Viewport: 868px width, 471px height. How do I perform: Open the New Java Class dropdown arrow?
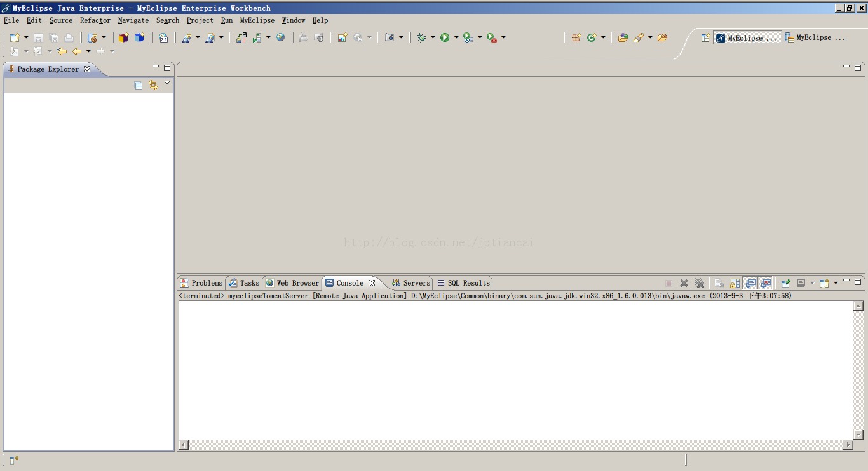pyautogui.click(x=603, y=37)
